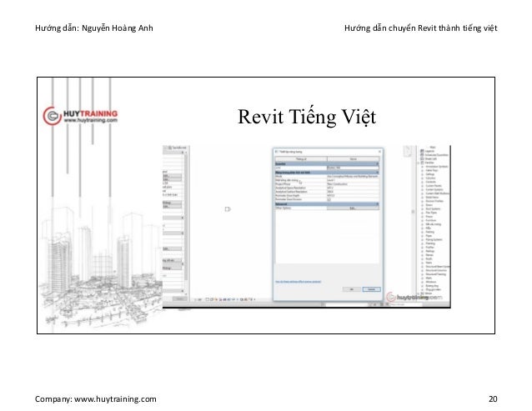The height and width of the screenshot is (411, 532).
Task: Select Duct Systems family category
Action: click(434, 209)
